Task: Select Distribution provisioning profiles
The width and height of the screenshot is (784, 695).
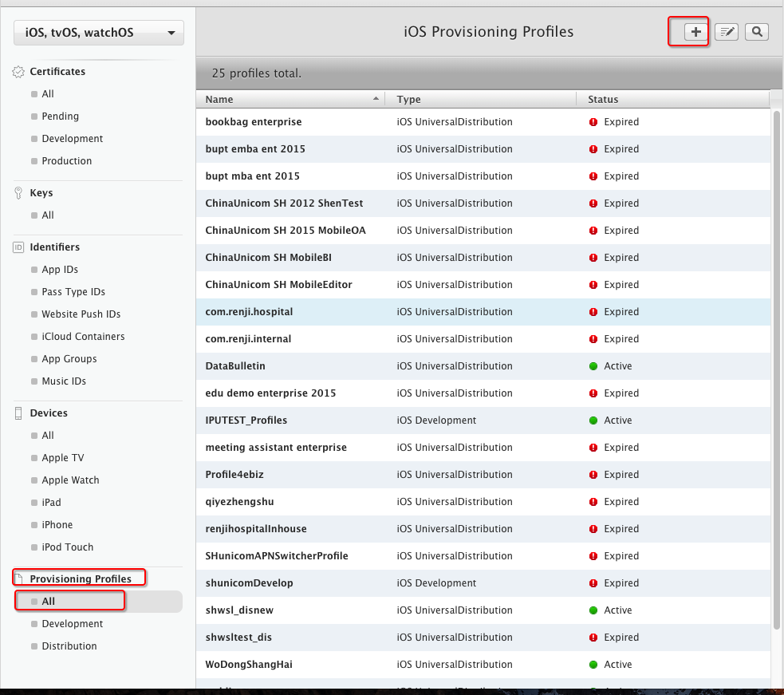Action: (69, 646)
